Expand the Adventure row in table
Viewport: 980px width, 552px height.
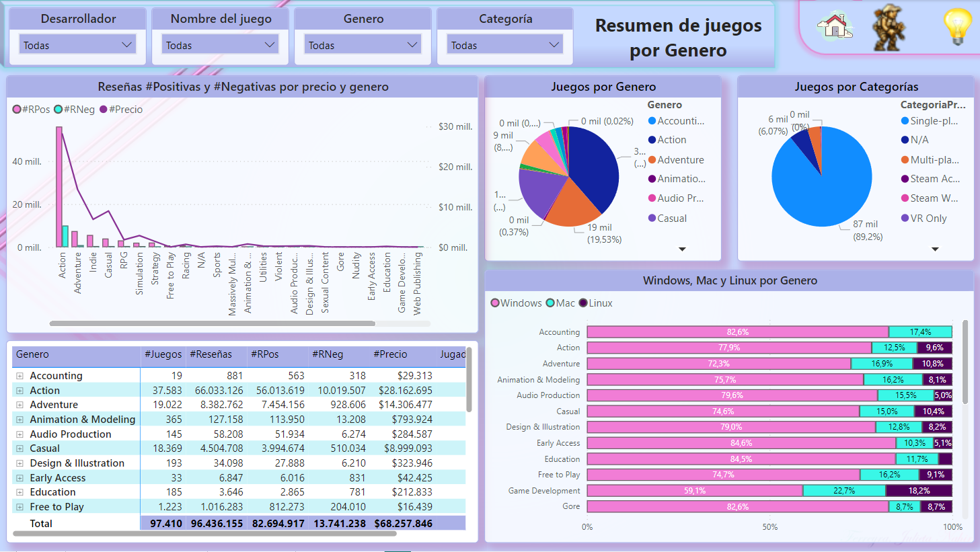20,405
